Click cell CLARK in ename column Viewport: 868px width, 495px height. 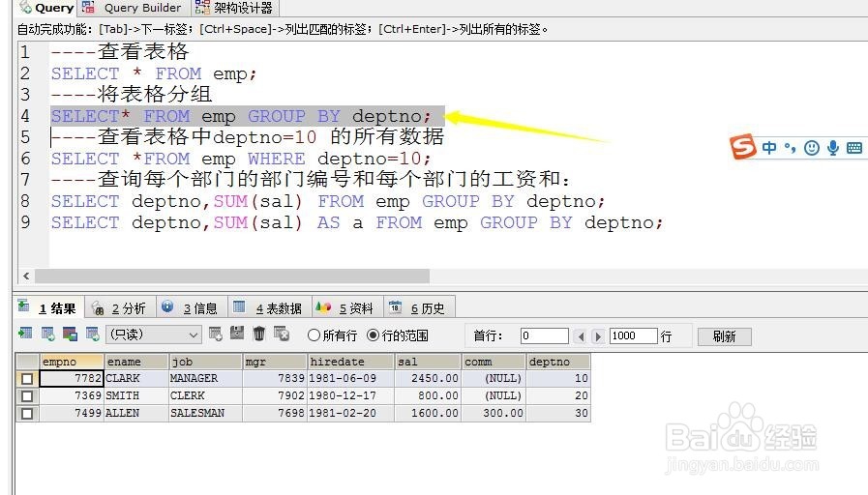point(136,378)
